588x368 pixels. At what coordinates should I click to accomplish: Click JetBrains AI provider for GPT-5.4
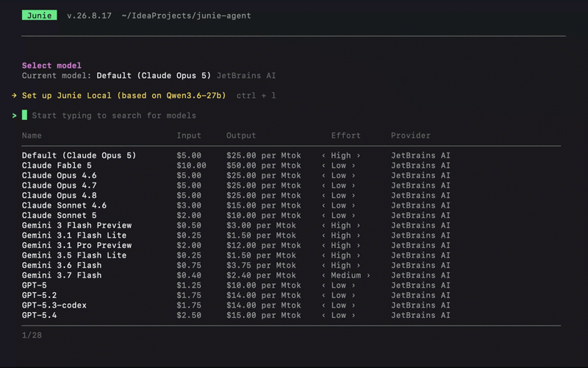tap(420, 315)
